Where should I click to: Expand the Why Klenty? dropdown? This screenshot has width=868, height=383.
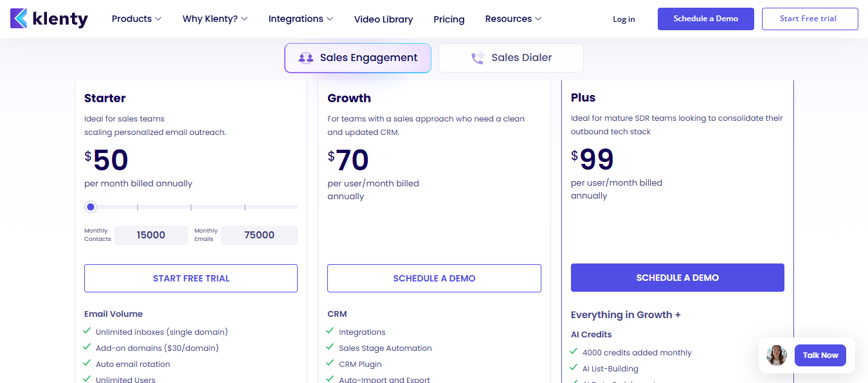215,19
